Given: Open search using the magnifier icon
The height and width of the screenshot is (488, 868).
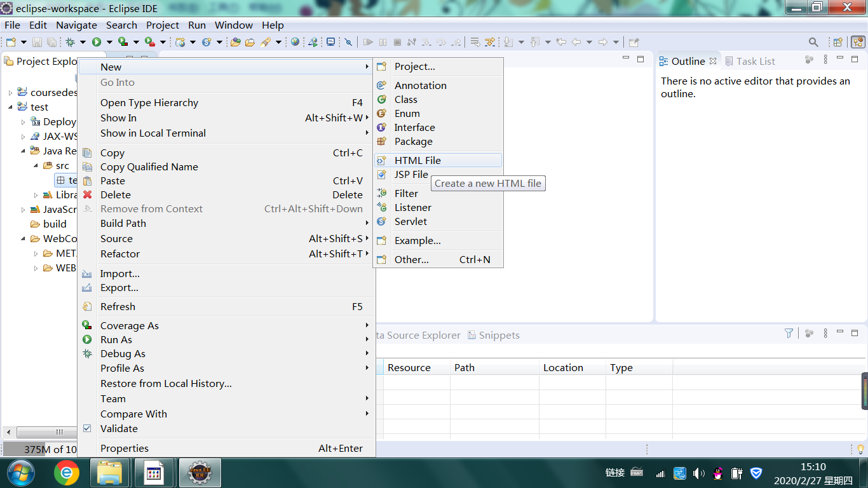Looking at the screenshot, I should pyautogui.click(x=814, y=43).
